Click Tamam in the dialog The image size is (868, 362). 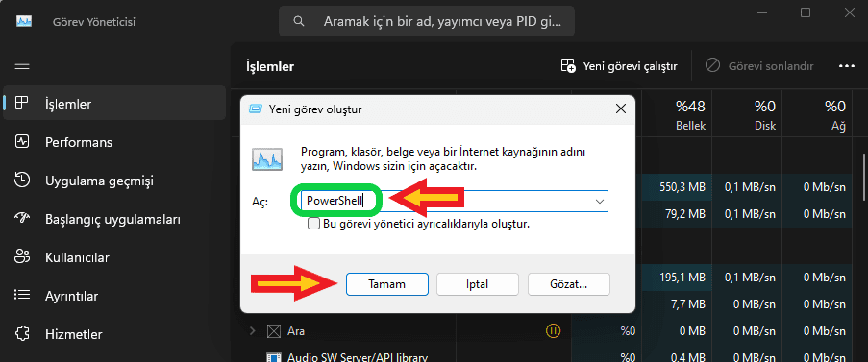click(387, 284)
